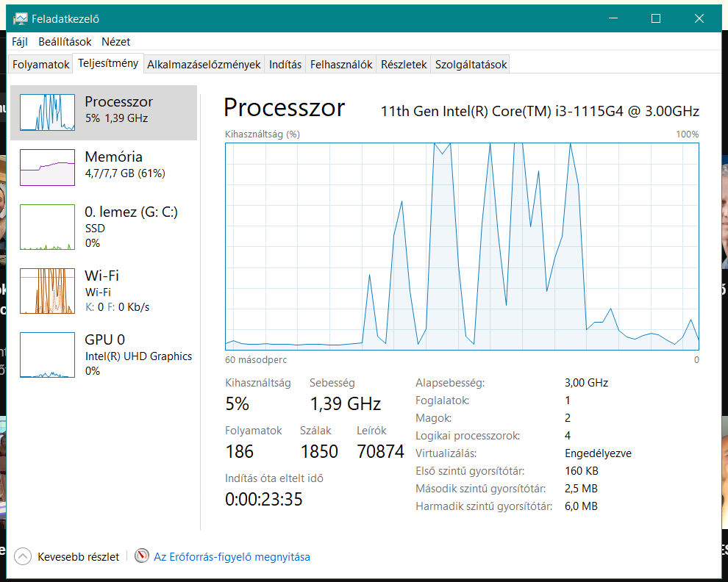Open the Szolgáltatások tab
728x582 pixels.
[471, 64]
